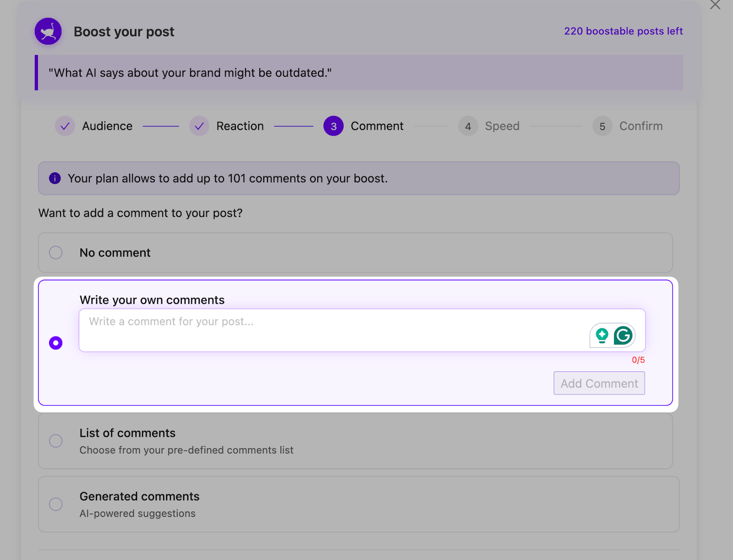Image resolution: width=733 pixels, height=560 pixels.
Task: Click the Audience step checkmark icon
Action: [65, 126]
